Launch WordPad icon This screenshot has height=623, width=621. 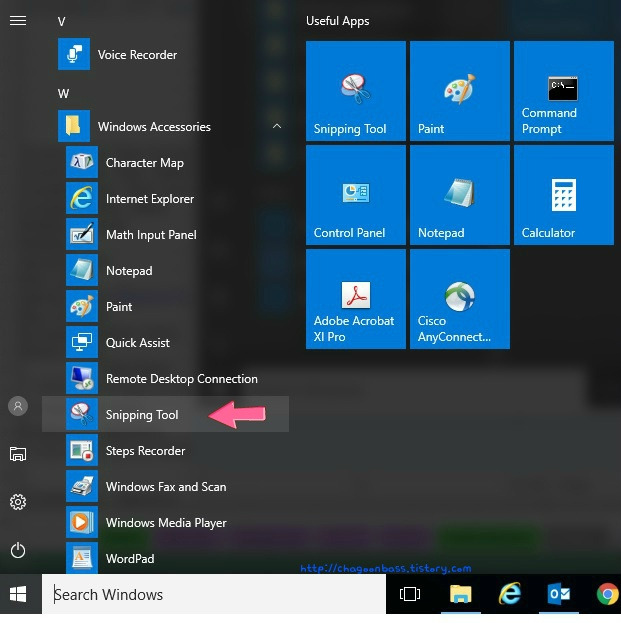pos(82,558)
